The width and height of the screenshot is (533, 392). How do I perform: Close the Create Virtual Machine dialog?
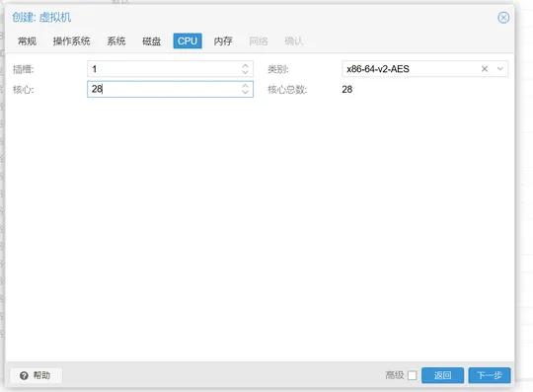(503, 18)
